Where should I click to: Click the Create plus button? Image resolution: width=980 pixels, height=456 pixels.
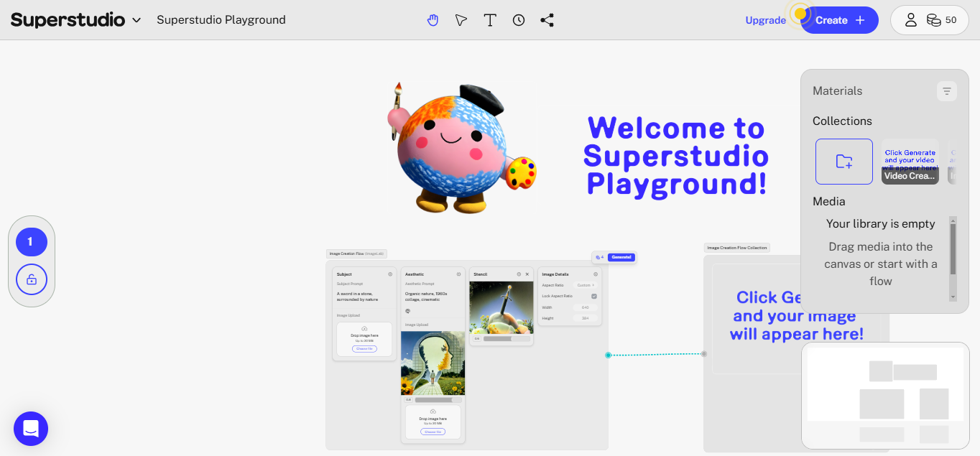[840, 20]
